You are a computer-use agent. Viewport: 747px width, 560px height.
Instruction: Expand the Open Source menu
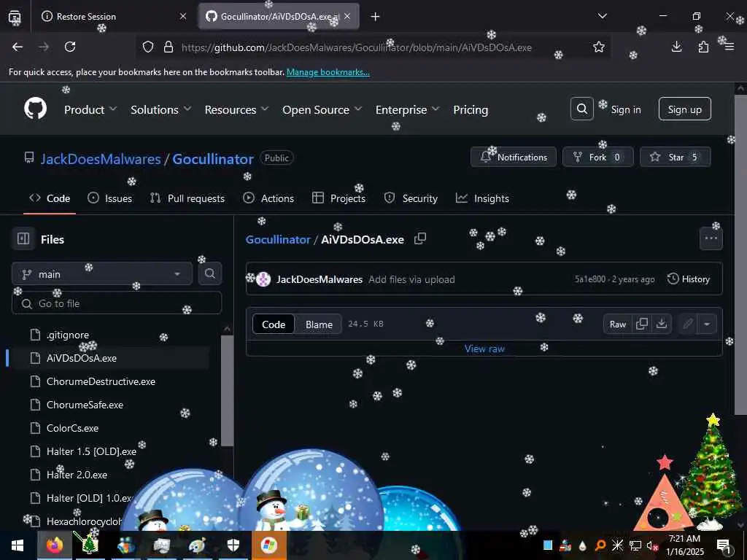322,109
